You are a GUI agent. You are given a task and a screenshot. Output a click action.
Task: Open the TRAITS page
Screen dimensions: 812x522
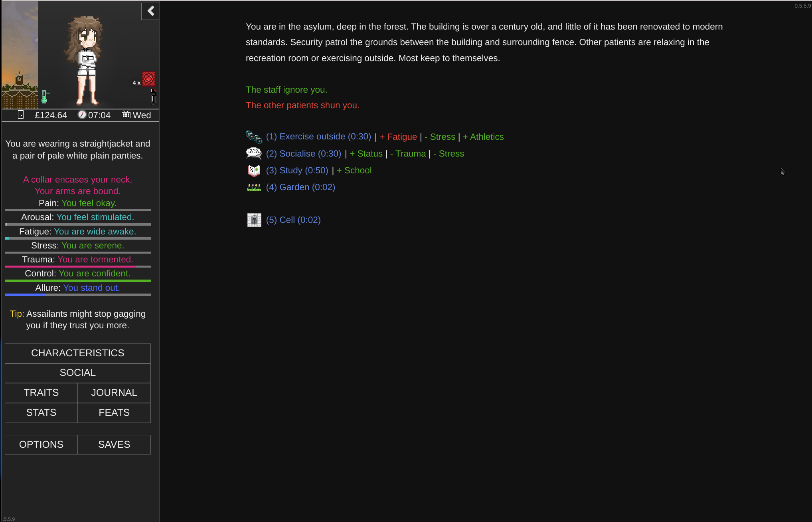coord(41,393)
